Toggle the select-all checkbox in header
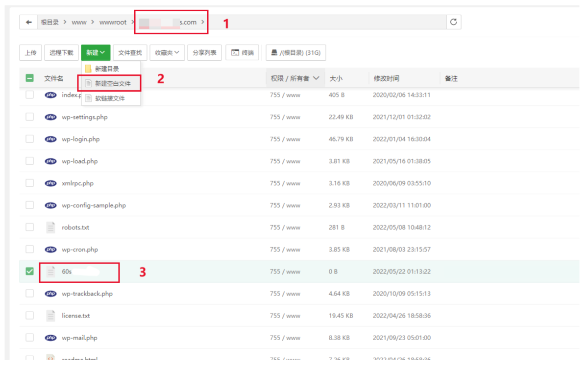588x369 pixels. pos(30,78)
